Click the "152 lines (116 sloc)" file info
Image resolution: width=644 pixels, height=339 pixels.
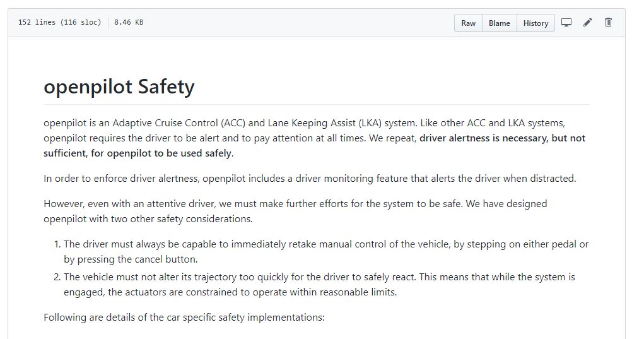click(x=59, y=22)
